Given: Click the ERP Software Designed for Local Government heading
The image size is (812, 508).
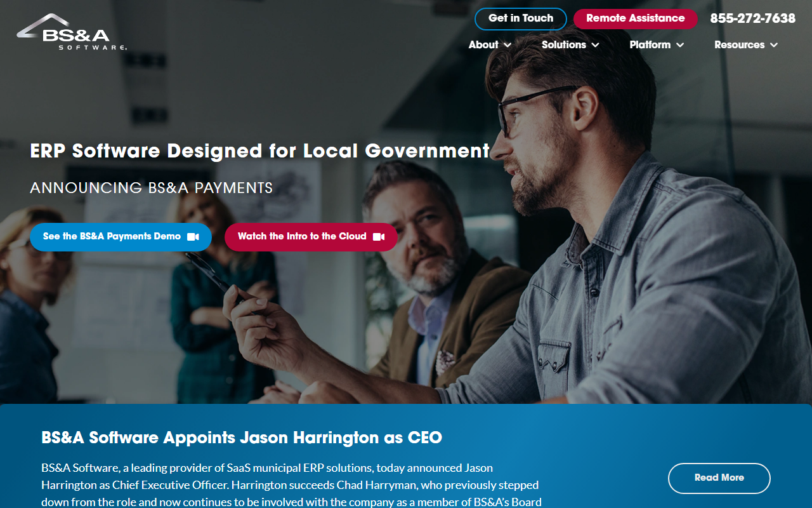Looking at the screenshot, I should pos(260,151).
